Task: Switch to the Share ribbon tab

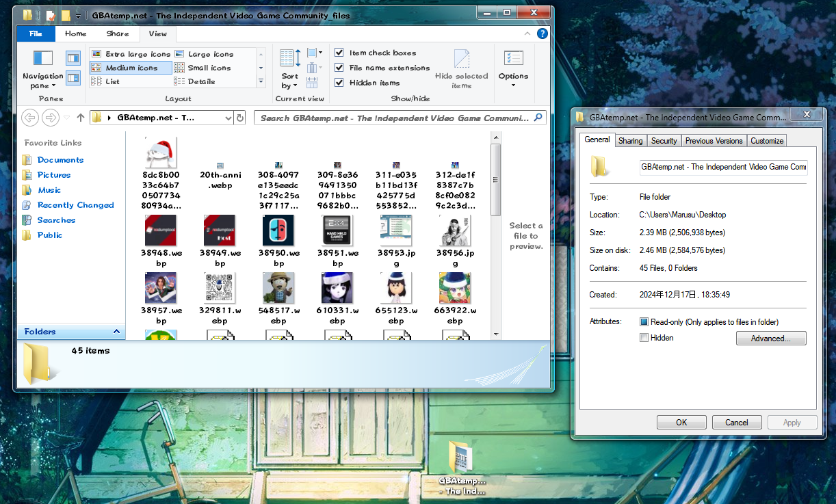Action: click(x=118, y=34)
